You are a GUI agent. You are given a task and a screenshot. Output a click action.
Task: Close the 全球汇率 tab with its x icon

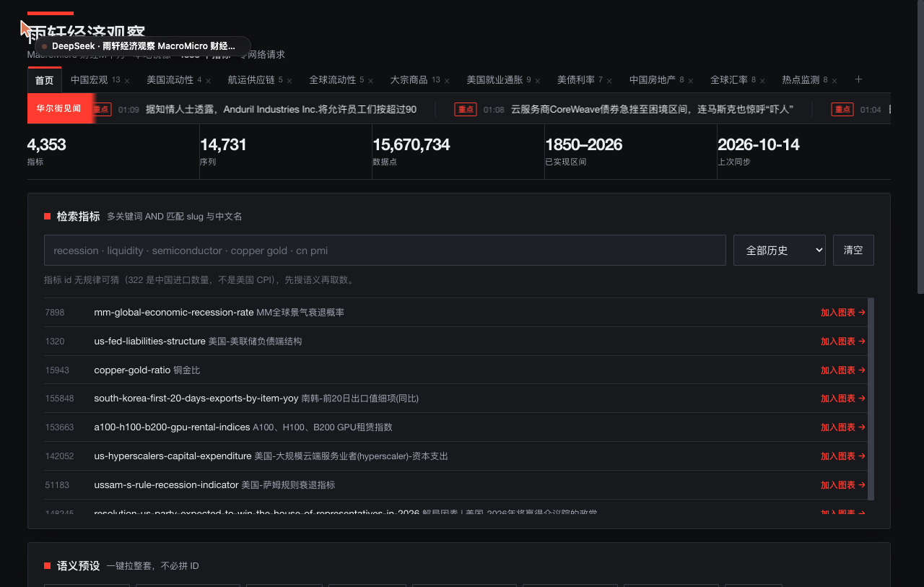(762, 80)
